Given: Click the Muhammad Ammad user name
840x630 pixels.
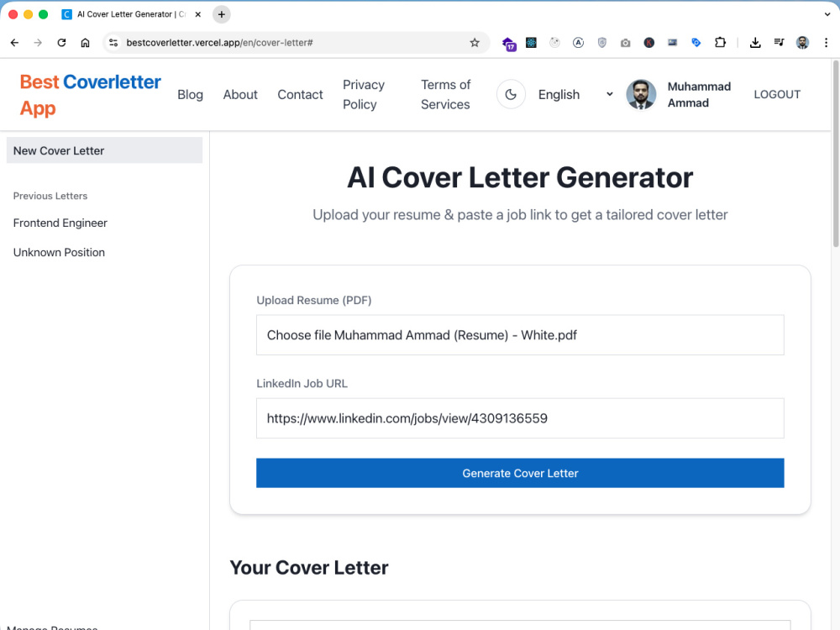Looking at the screenshot, I should tap(699, 95).
